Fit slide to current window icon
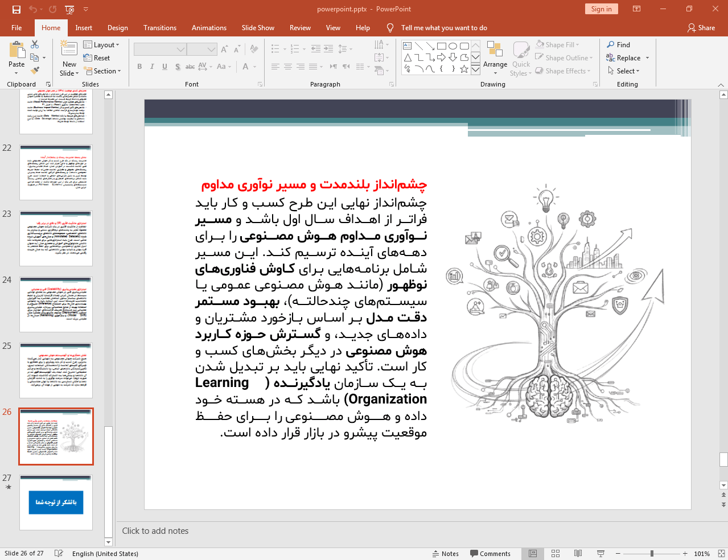This screenshot has width=728, height=560. click(721, 553)
